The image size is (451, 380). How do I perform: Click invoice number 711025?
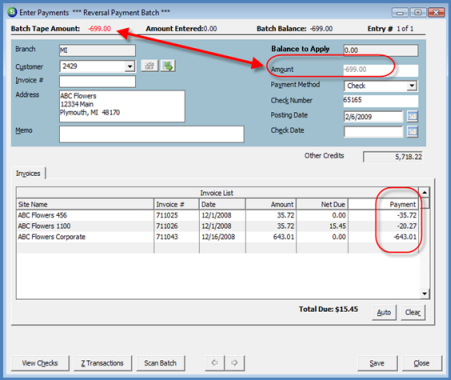(x=167, y=215)
